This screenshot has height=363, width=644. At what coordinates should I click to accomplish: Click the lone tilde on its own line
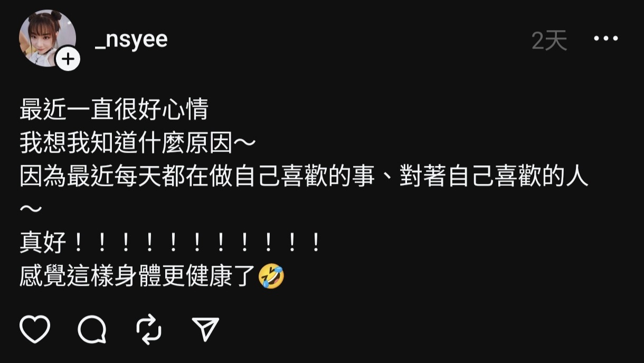coord(31,210)
